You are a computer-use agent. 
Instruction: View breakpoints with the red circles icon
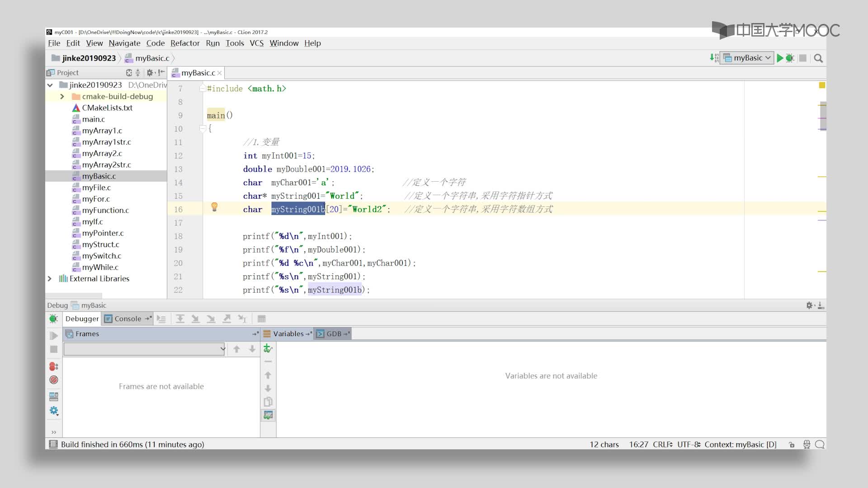click(54, 366)
